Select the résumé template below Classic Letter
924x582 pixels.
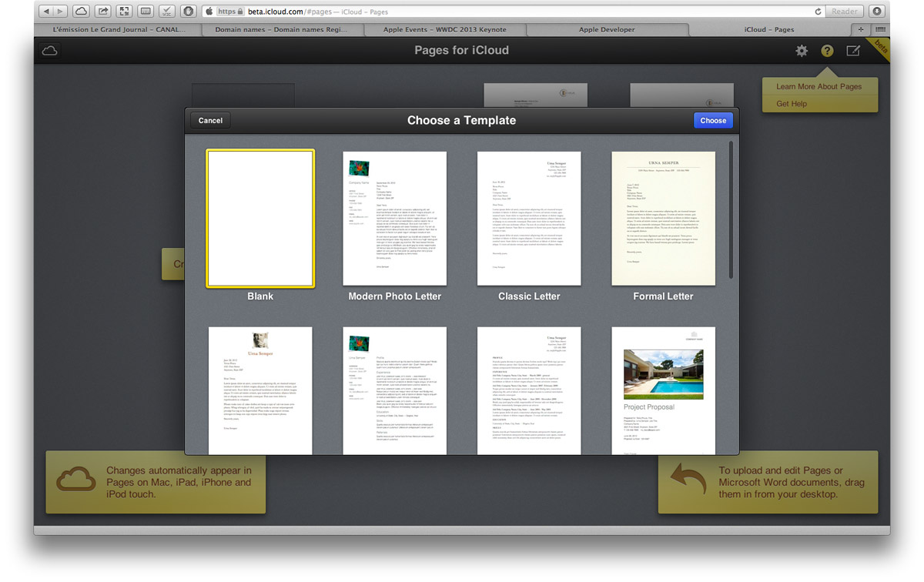click(x=529, y=390)
